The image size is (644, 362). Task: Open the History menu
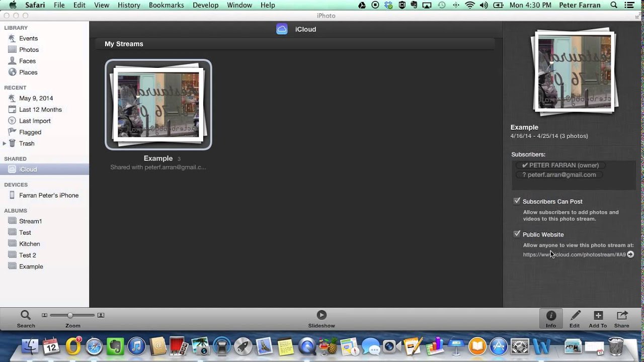point(129,5)
